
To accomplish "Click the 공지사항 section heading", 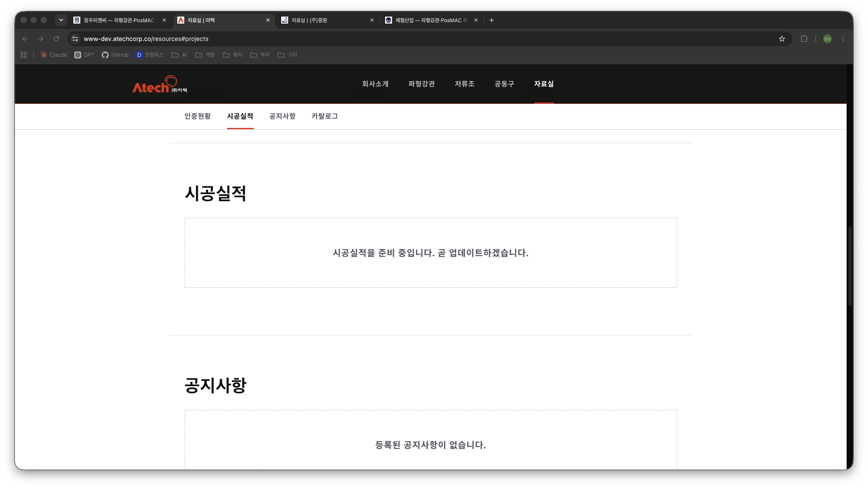I will pyautogui.click(x=216, y=385).
